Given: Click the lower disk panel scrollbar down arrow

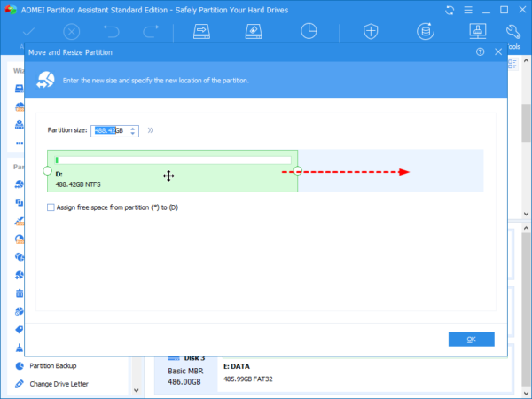Looking at the screenshot, I should pos(526,394).
